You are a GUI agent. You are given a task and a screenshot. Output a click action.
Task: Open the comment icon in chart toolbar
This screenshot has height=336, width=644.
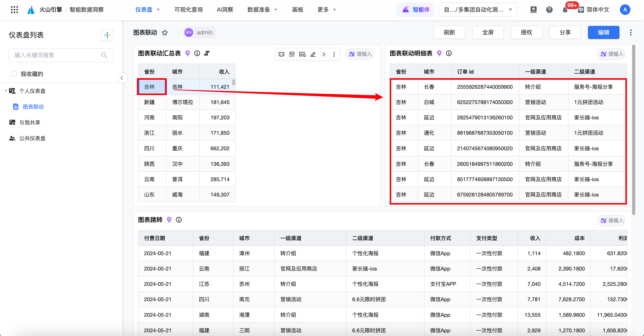[x=281, y=54]
